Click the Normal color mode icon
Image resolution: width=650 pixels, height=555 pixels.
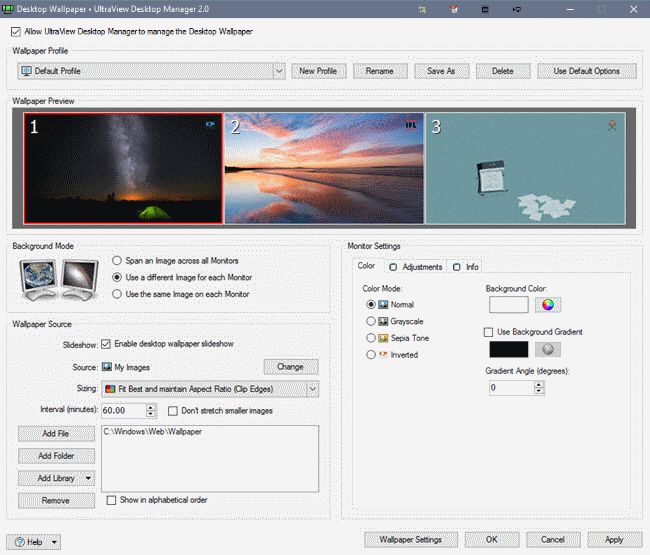[x=383, y=305]
